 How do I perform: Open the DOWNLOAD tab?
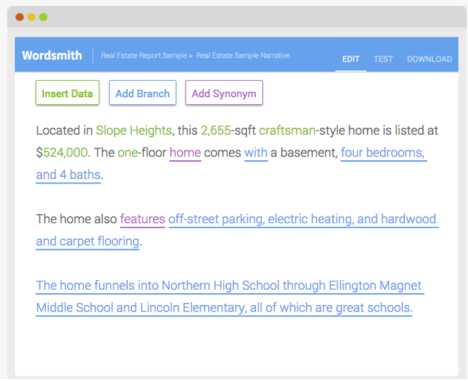[x=429, y=59]
